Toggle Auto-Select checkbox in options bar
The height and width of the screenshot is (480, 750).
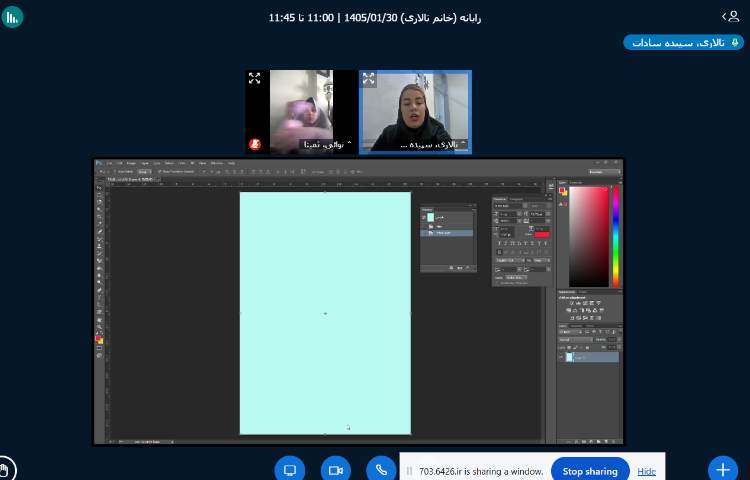(115, 172)
